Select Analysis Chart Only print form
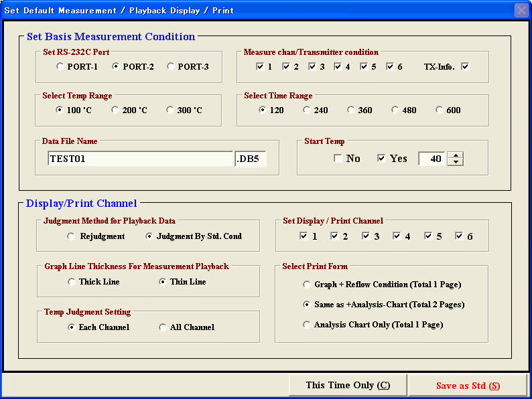532x399 pixels. click(306, 325)
